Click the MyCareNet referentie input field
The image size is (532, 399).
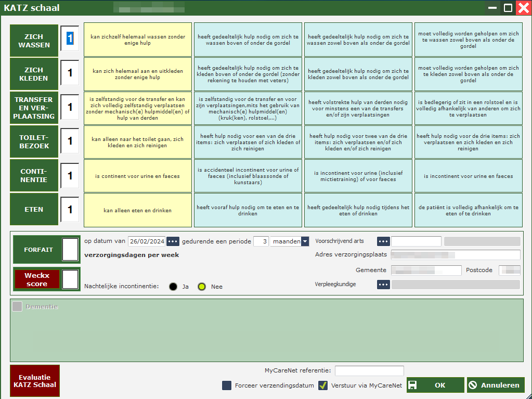369,371
